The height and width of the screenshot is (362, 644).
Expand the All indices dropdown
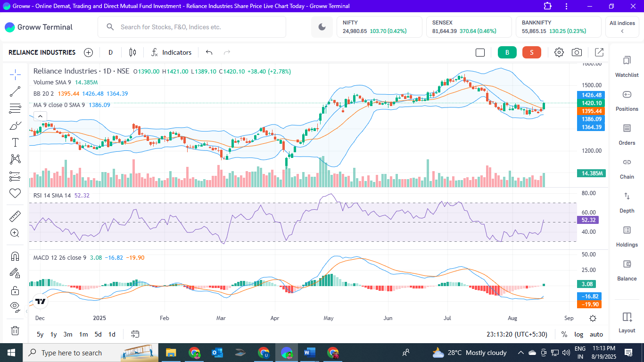coord(621,27)
